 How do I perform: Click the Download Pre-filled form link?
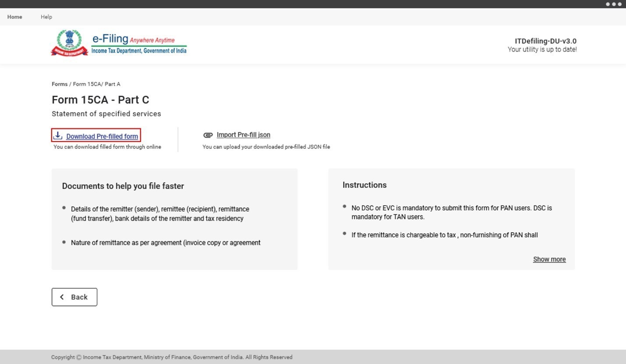click(102, 136)
